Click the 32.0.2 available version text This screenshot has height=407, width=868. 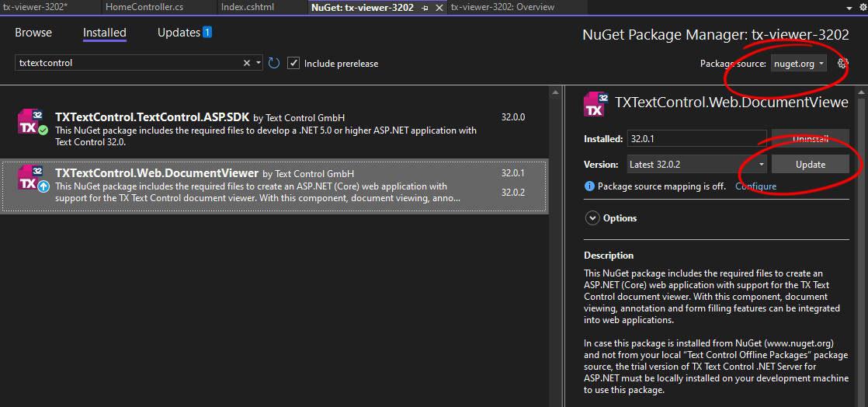point(513,193)
